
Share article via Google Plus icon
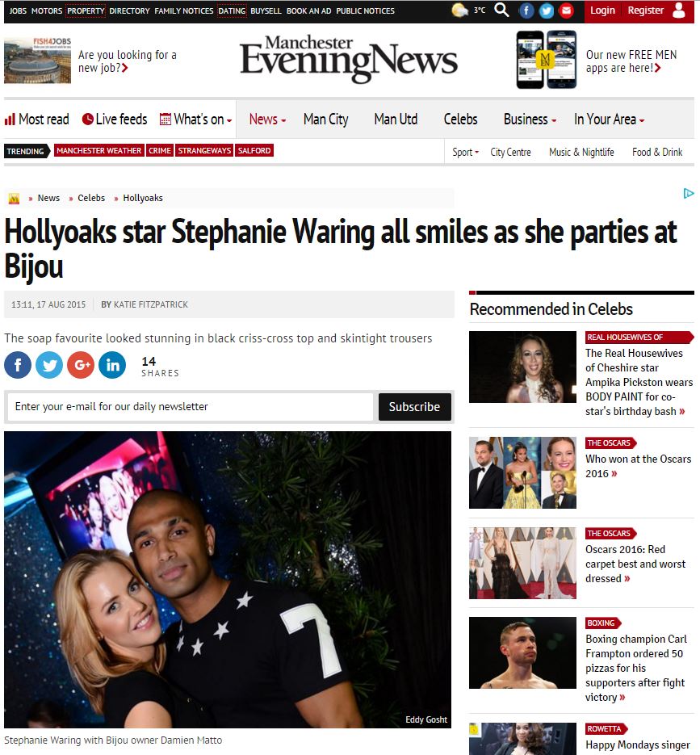[x=81, y=365]
